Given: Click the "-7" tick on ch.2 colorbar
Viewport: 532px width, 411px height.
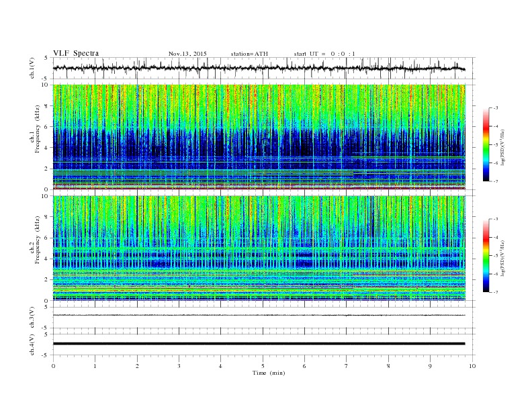Looking at the screenshot, I should [496, 292].
